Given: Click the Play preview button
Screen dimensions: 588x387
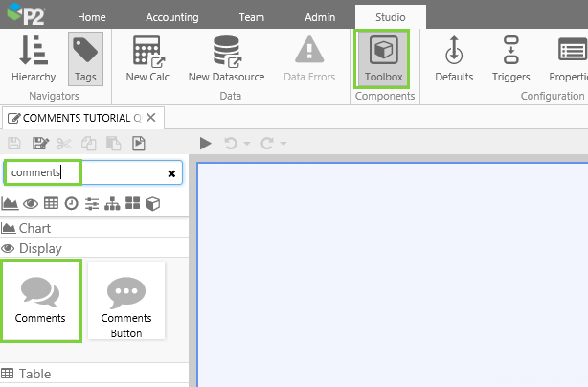Looking at the screenshot, I should 205,144.
